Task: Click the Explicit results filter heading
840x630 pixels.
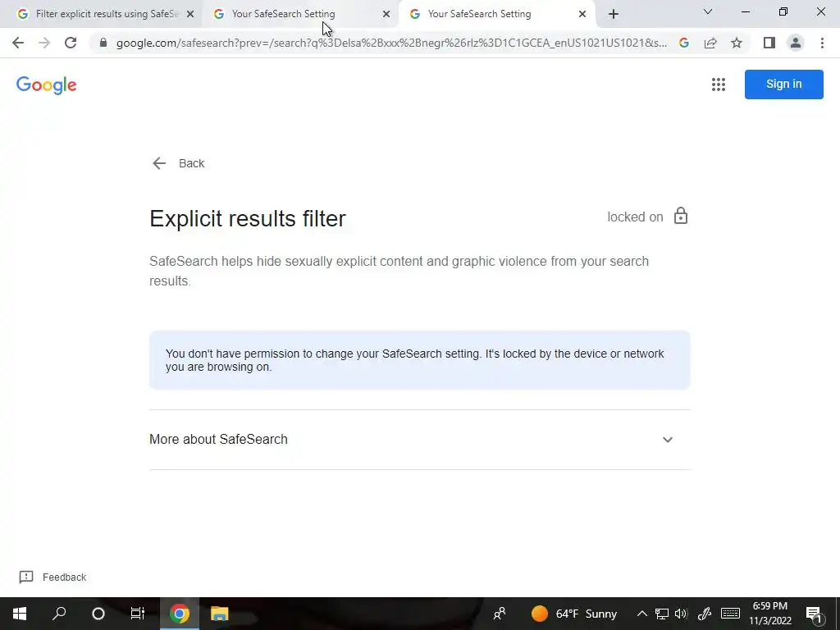Action: click(x=248, y=218)
